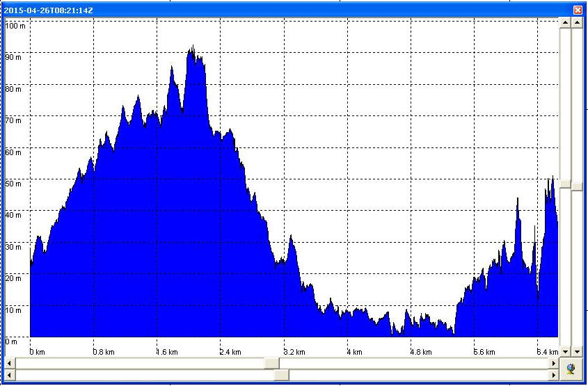
Task: Click the '60 m' elevation axis label
Action: tap(13, 152)
